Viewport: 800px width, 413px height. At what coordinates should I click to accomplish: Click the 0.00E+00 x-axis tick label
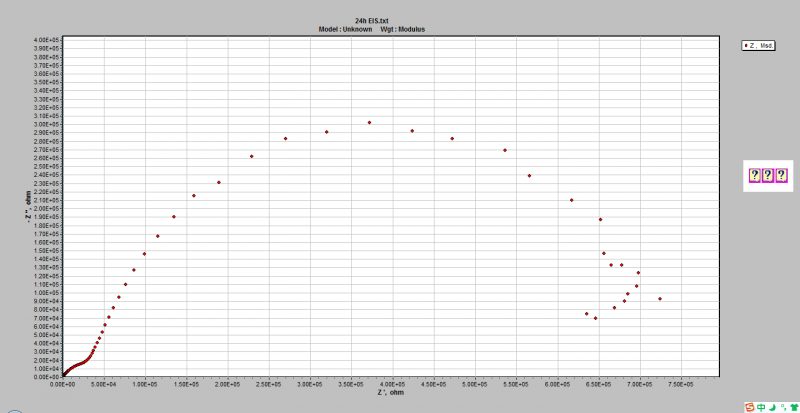coord(63,383)
